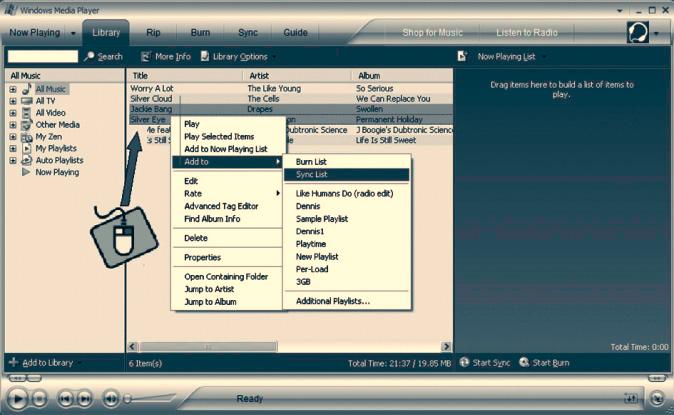Switch to the Burn tab
Screen dimensions: 674x415
200,33
